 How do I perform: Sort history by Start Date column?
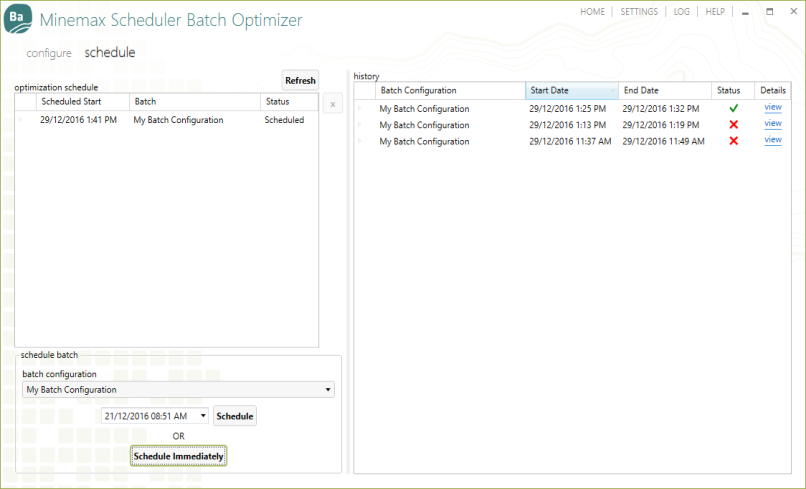(x=572, y=90)
